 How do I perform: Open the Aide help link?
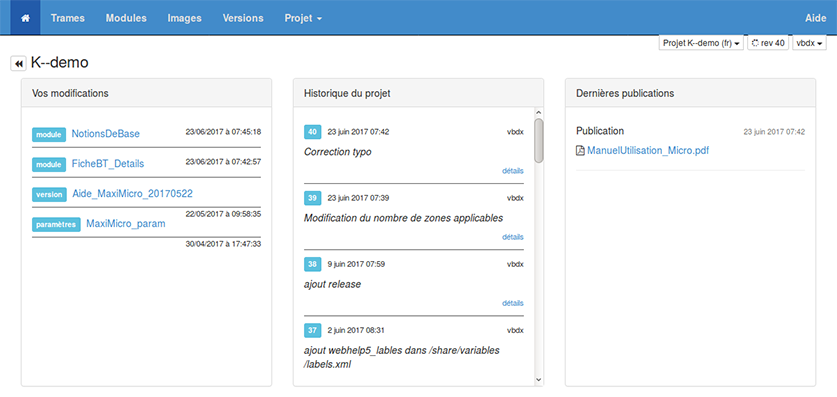coord(815,18)
